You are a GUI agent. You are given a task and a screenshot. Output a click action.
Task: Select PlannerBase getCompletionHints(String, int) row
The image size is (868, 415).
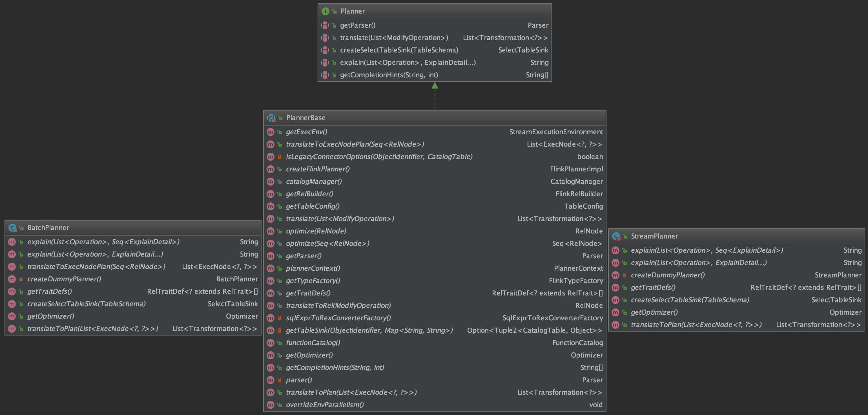point(435,367)
